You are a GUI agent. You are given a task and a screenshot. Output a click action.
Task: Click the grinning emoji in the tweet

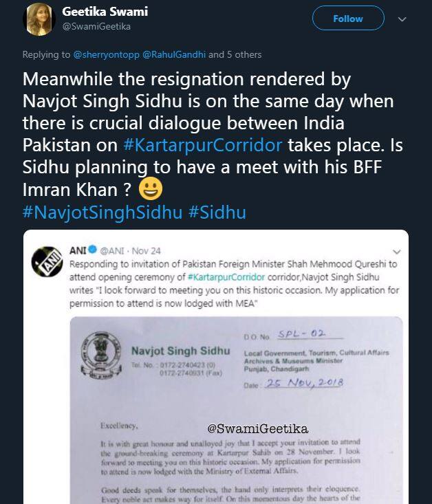point(149,190)
